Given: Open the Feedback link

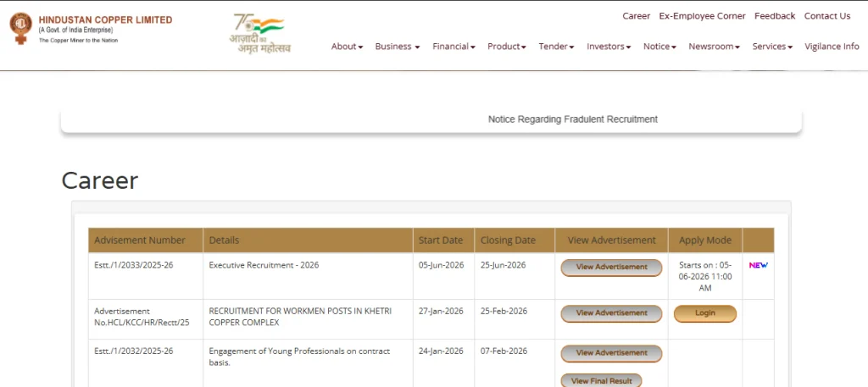Looking at the screenshot, I should (x=775, y=16).
